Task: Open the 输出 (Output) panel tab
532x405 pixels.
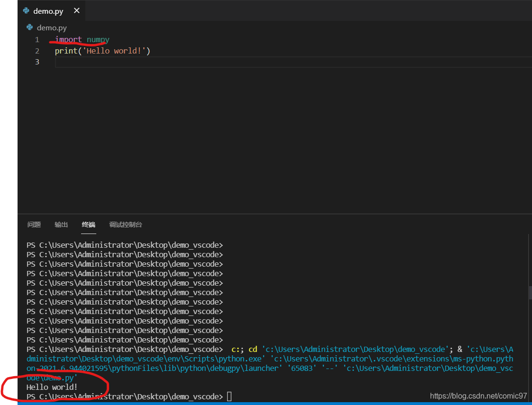Action: 61,225
